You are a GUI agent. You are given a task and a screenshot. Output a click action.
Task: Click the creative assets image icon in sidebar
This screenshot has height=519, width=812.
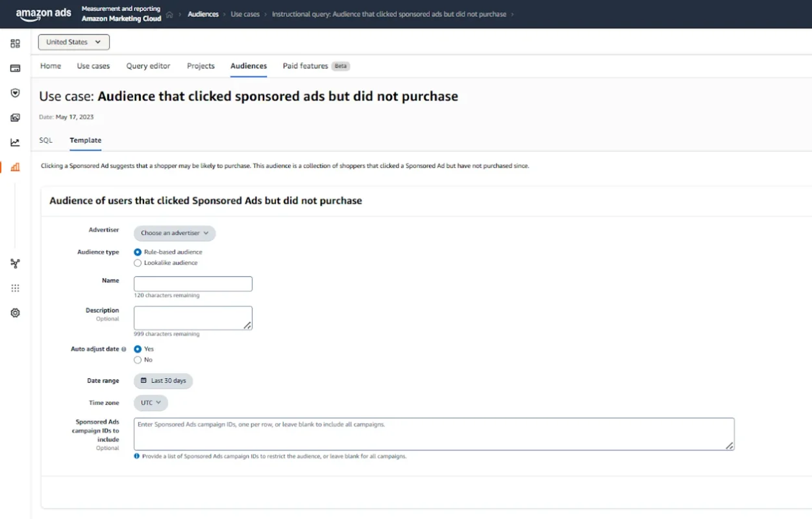click(15, 117)
